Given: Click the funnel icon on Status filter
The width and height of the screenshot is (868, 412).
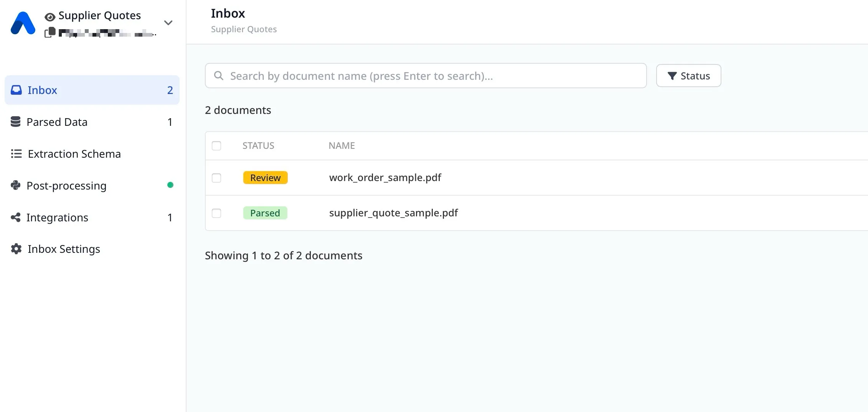Looking at the screenshot, I should pyautogui.click(x=672, y=76).
